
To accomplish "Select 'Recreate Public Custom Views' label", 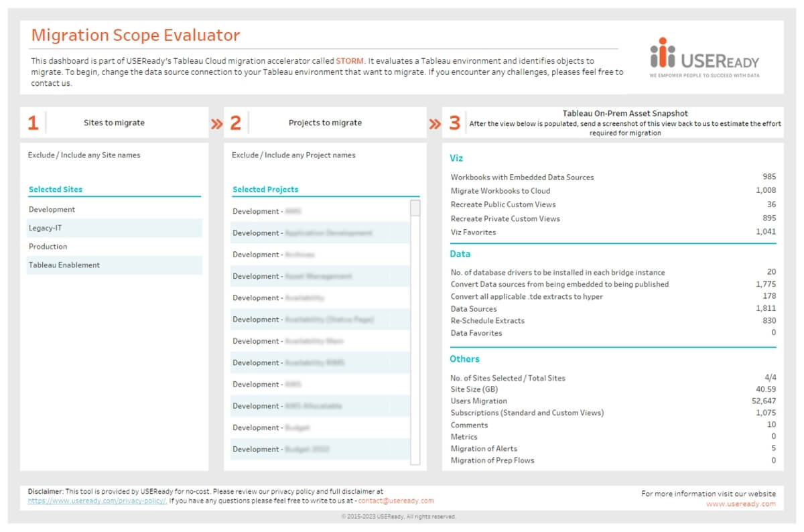I will tap(503, 204).
